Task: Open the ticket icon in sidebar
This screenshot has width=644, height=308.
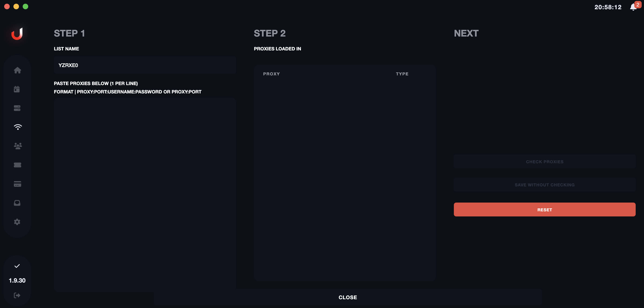Action: pyautogui.click(x=17, y=165)
